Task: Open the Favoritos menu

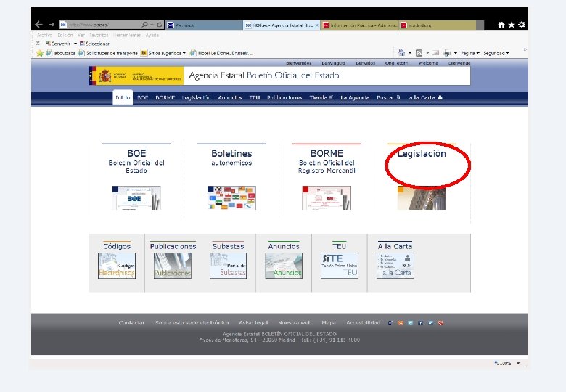Action: pyautogui.click(x=99, y=35)
